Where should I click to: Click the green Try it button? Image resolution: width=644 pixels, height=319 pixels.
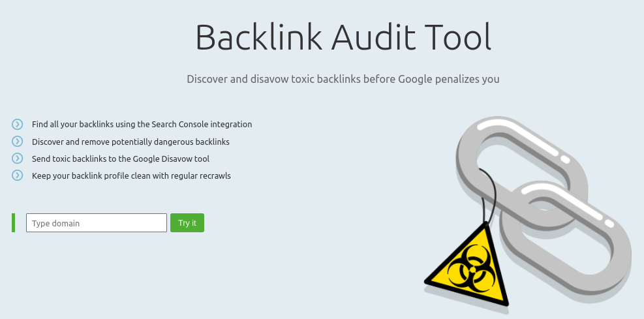click(187, 223)
